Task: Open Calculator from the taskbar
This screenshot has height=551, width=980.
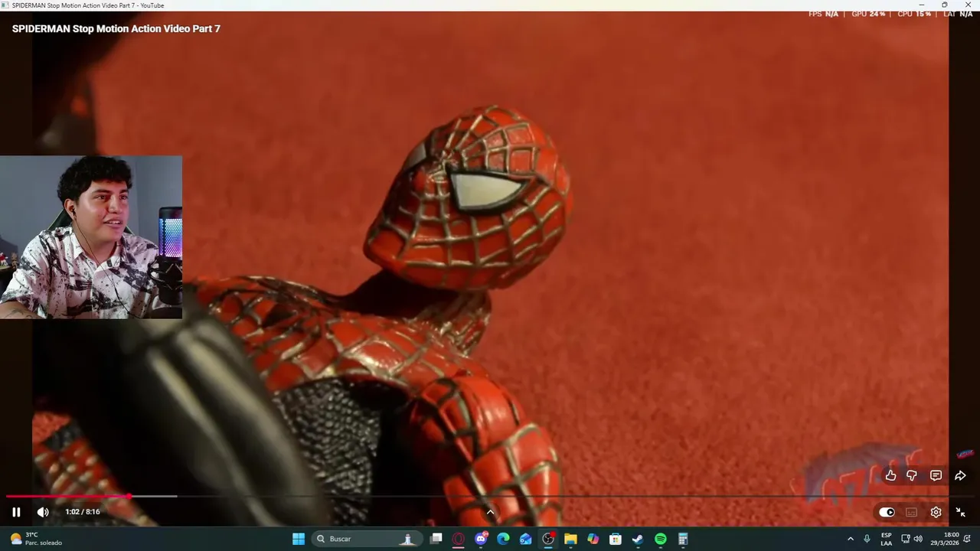Action: coord(682,539)
